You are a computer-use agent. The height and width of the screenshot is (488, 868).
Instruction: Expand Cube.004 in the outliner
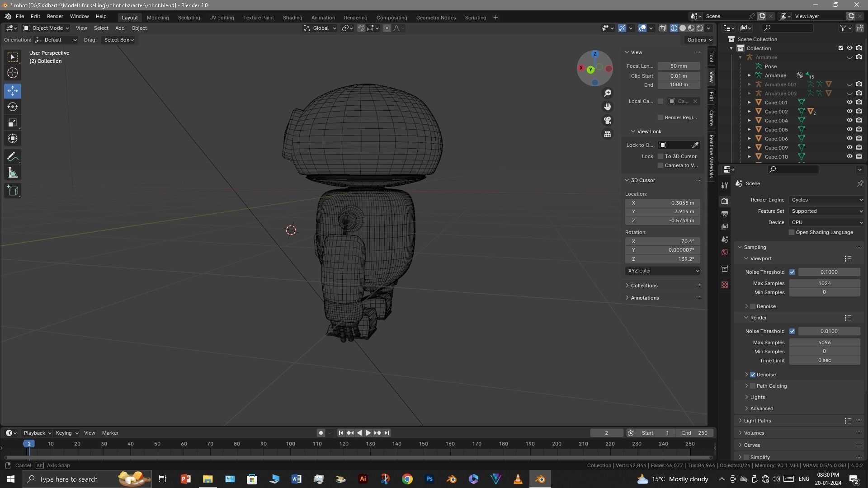pos(749,121)
